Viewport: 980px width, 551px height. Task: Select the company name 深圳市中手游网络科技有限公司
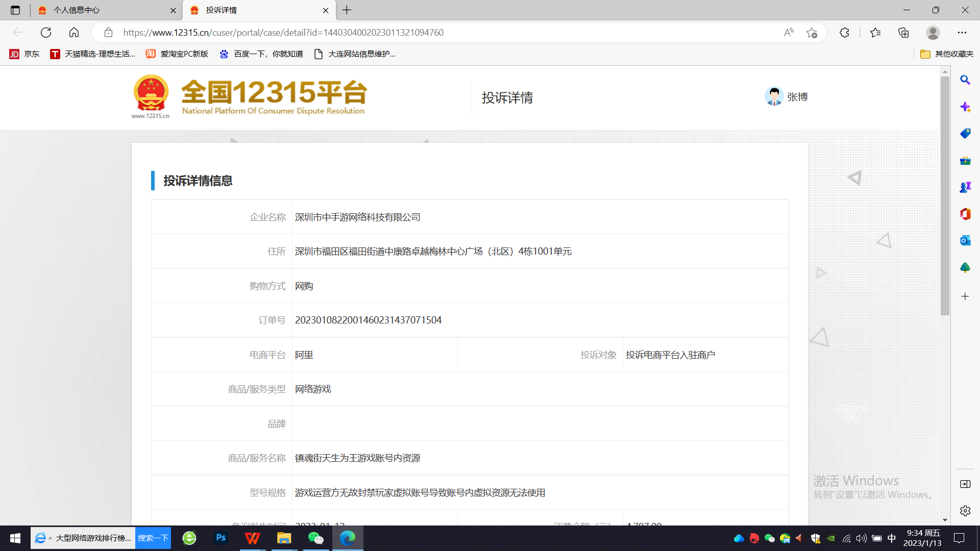[358, 217]
